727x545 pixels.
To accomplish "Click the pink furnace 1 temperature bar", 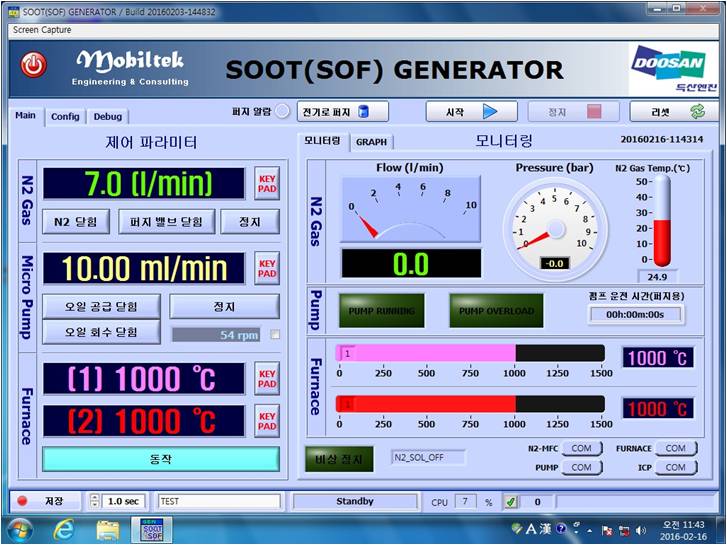I will click(470, 353).
